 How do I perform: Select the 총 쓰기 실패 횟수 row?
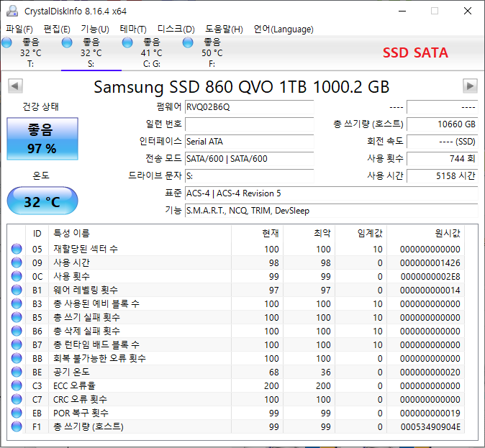pyautogui.click(x=236, y=317)
